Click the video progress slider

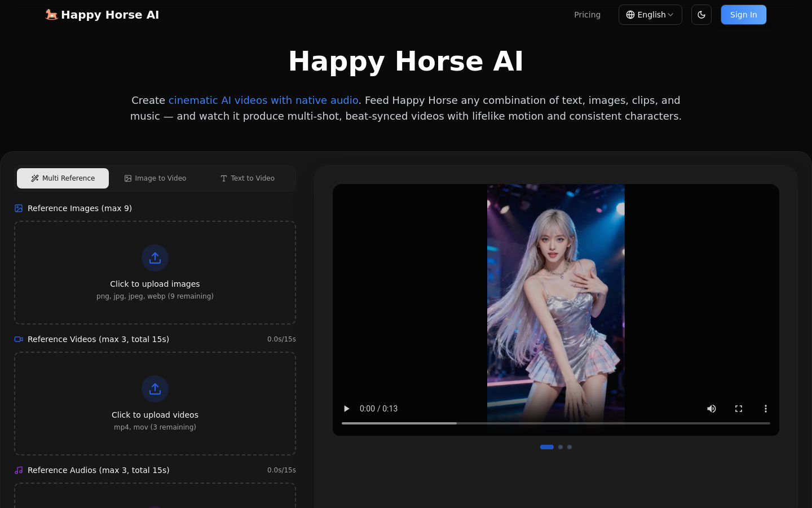point(555,423)
